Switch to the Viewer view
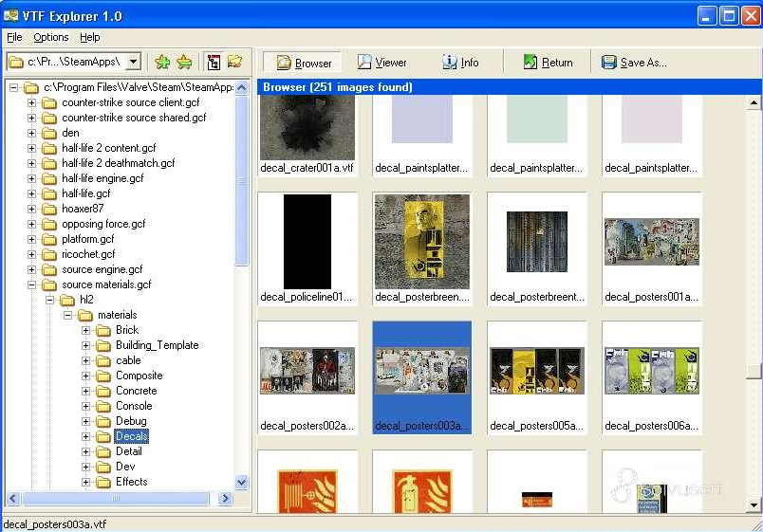 point(381,63)
